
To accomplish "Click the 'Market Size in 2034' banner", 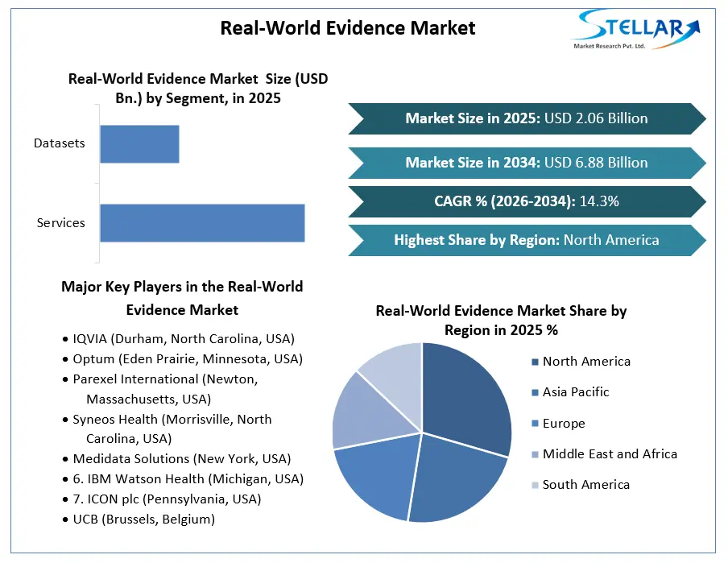I will (527, 163).
